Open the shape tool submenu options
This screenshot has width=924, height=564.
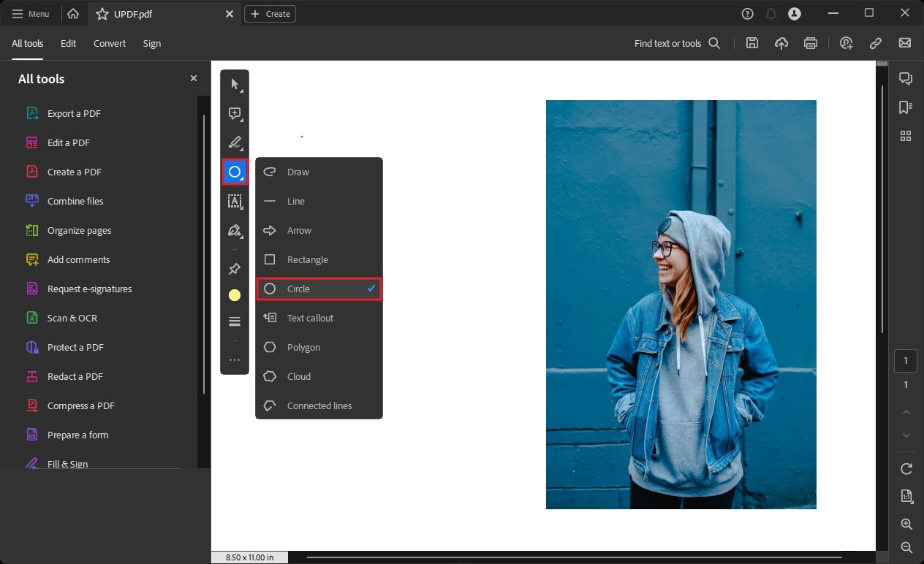tap(235, 172)
